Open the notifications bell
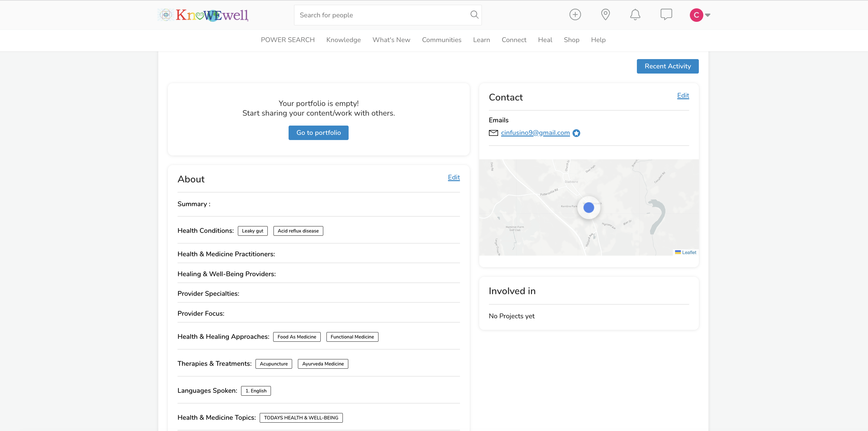Image resolution: width=868 pixels, height=431 pixels. (635, 15)
